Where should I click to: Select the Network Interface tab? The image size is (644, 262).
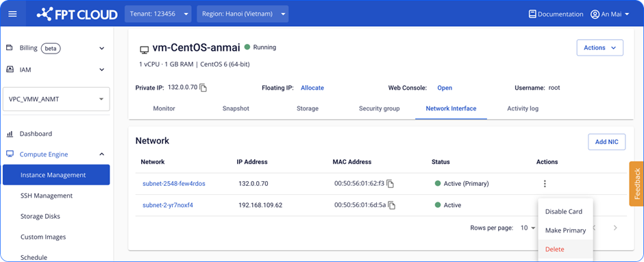coord(451,108)
